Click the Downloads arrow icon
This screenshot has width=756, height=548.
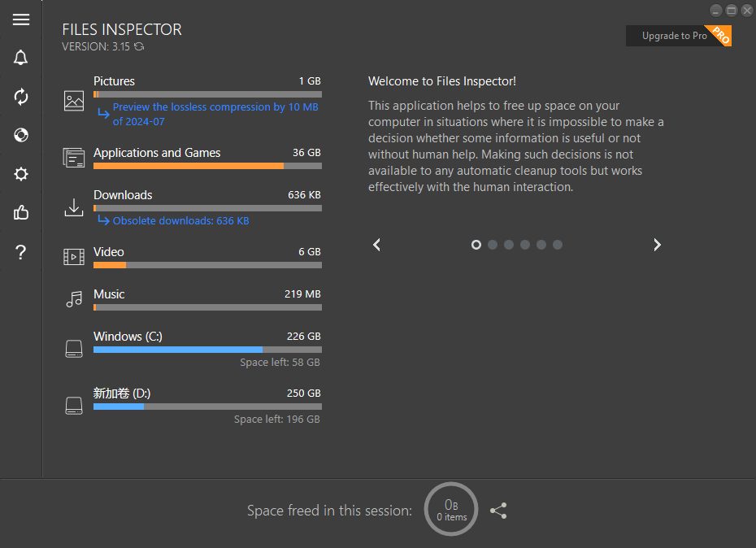tap(74, 207)
